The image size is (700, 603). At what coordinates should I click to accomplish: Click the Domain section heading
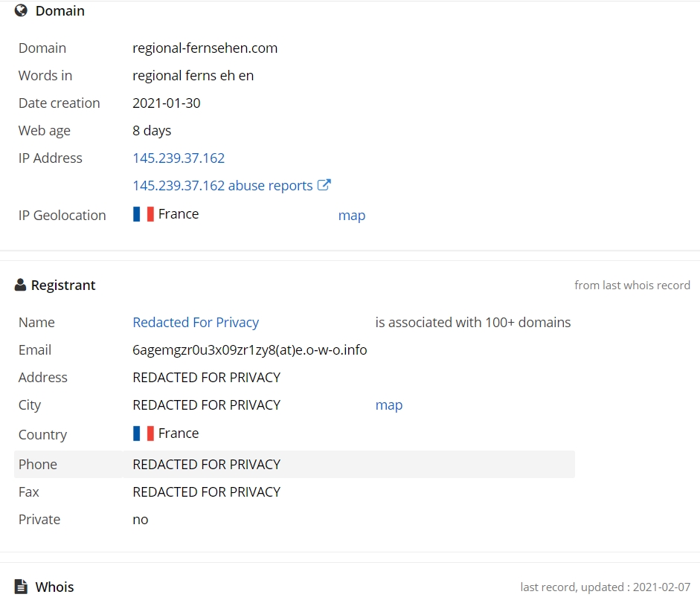click(x=60, y=10)
